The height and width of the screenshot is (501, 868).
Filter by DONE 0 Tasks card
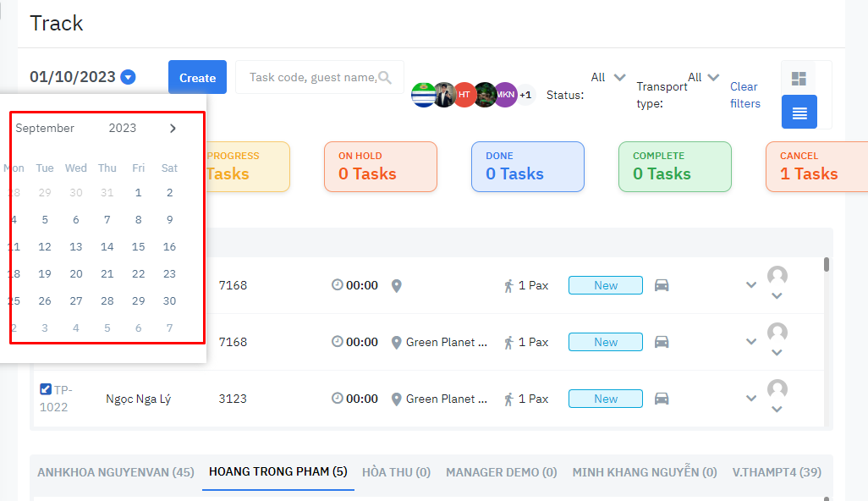coord(528,167)
